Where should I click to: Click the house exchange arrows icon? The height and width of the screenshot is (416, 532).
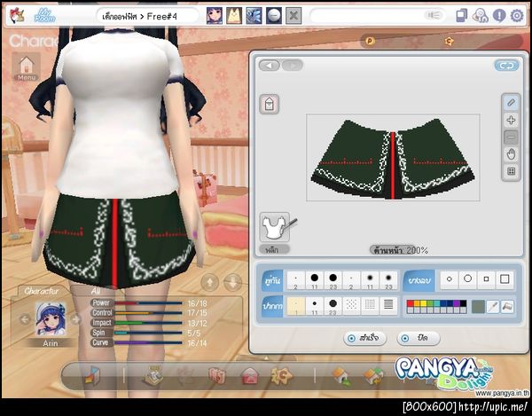(373, 377)
